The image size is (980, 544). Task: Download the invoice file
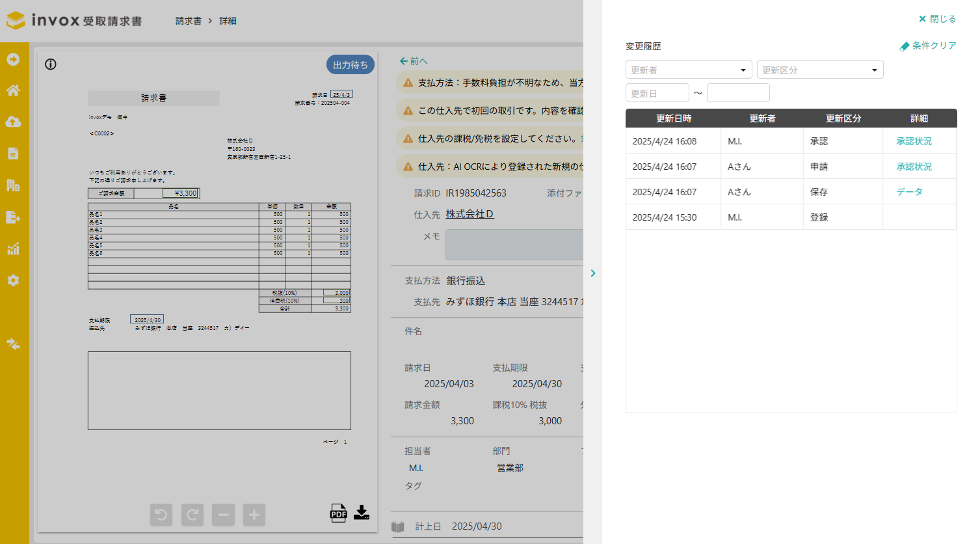tap(362, 513)
